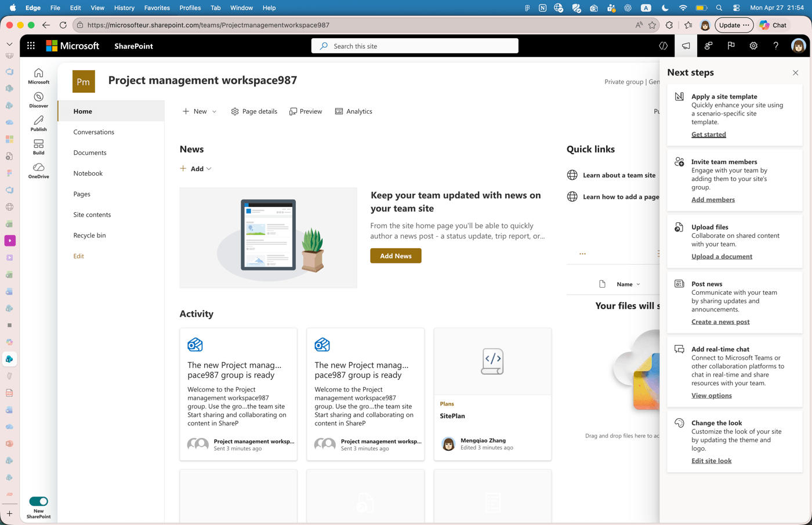Select the browser address bar URL
Image resolution: width=812 pixels, height=525 pixels.
(208, 25)
